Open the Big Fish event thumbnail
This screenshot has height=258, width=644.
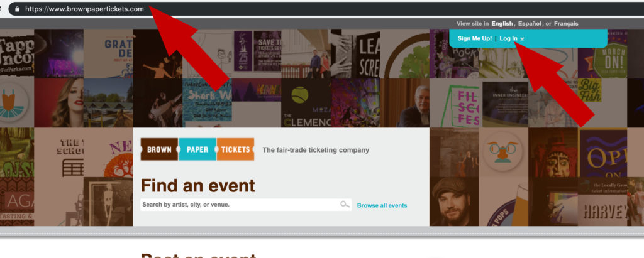[590, 90]
